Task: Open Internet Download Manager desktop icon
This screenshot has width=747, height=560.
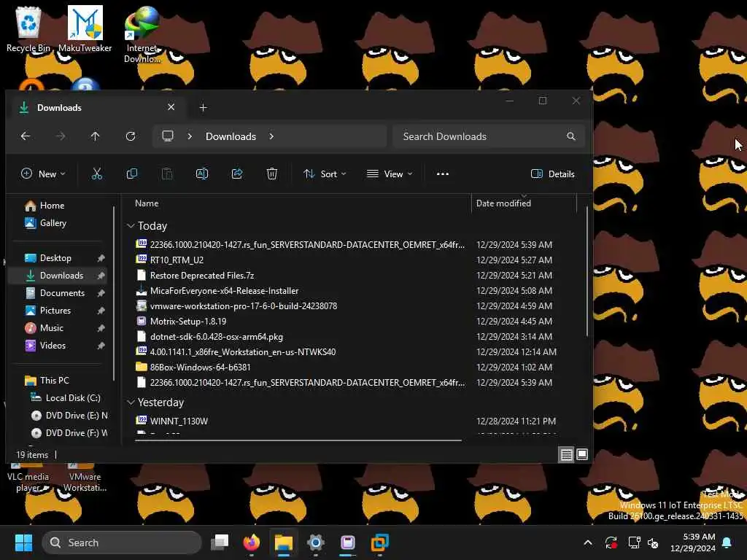Action: pos(142,34)
